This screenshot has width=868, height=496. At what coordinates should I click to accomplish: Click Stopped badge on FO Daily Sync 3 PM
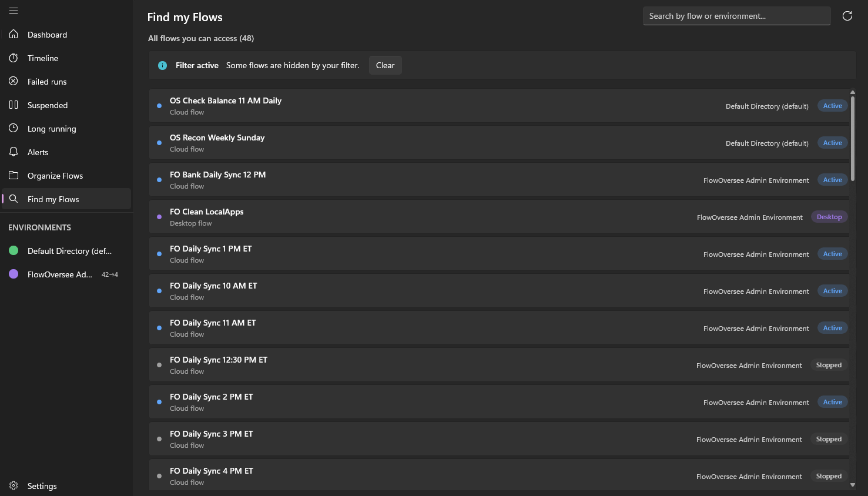click(829, 439)
